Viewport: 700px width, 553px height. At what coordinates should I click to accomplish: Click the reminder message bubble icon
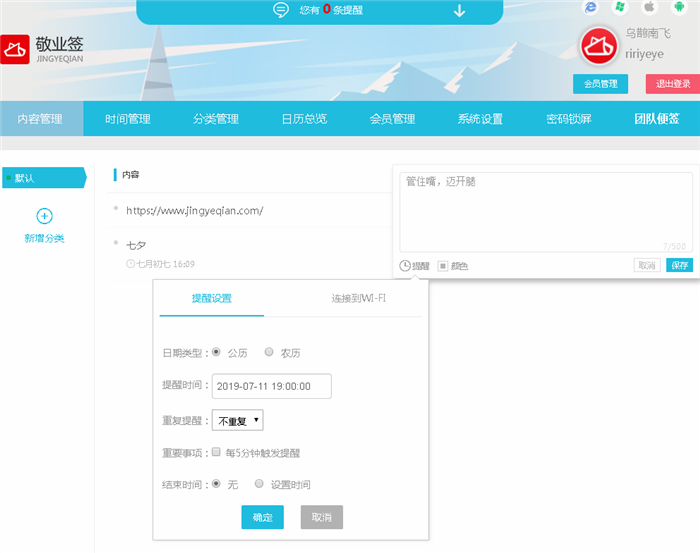click(x=281, y=10)
